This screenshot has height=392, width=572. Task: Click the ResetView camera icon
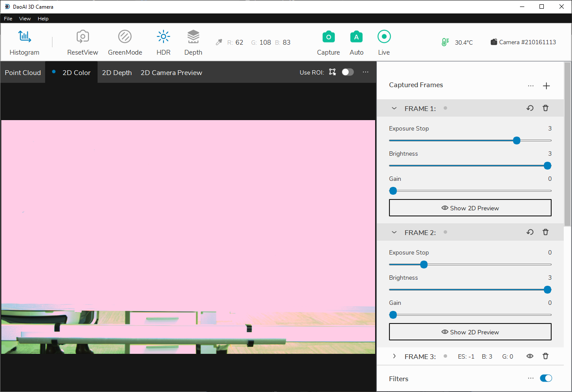point(82,37)
